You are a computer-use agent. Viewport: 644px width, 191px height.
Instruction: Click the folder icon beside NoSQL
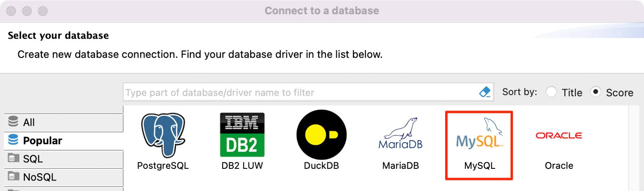pyautogui.click(x=13, y=176)
